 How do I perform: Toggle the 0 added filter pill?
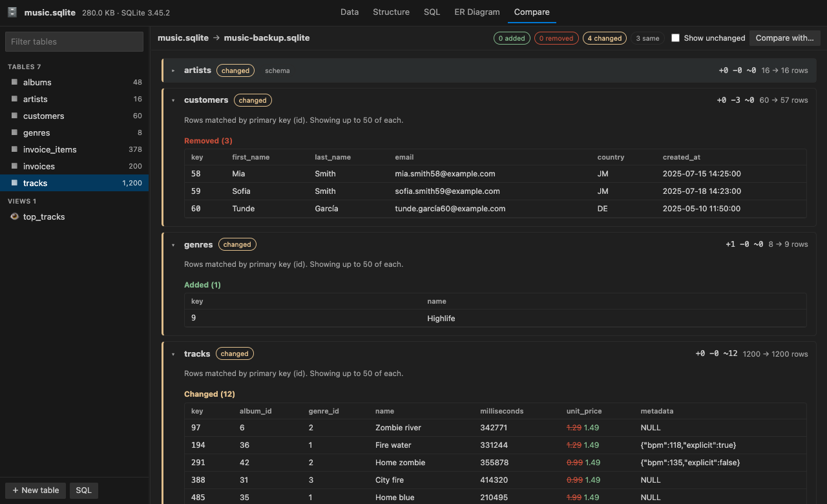pos(512,38)
